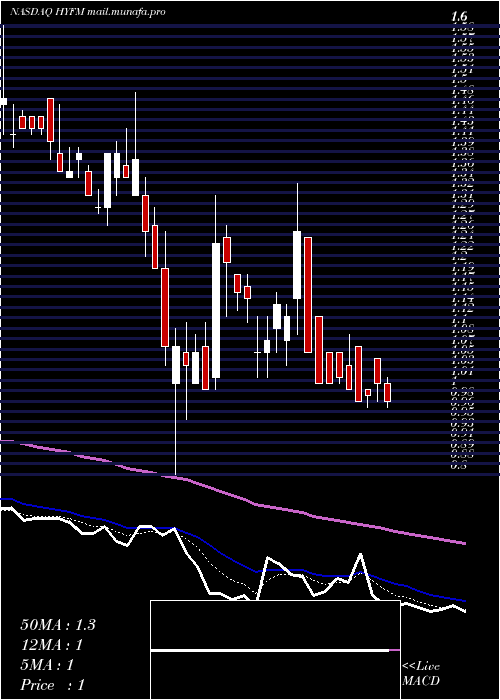Click the 12MA : 1 value
The width and height of the screenshot is (500, 700).
click(x=51, y=645)
